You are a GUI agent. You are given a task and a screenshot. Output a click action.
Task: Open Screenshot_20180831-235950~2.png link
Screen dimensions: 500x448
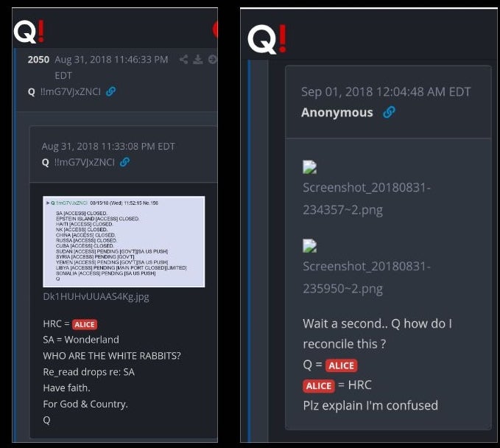(x=367, y=278)
